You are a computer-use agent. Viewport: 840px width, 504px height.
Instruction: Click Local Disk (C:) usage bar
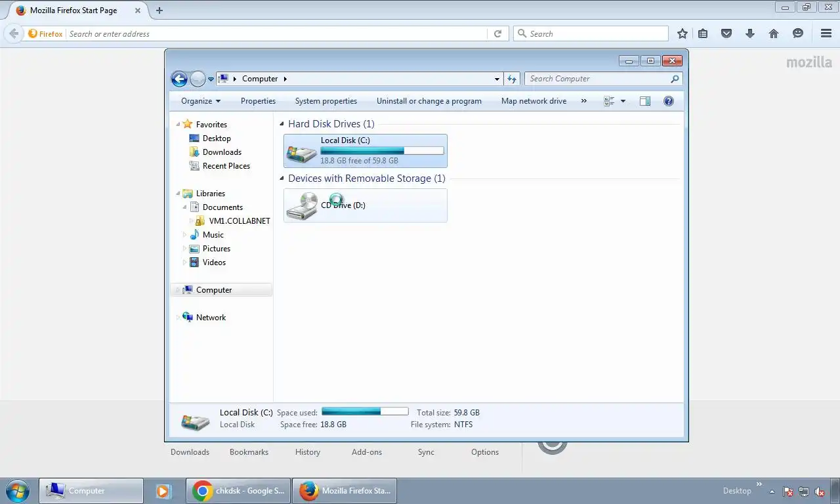[382, 150]
